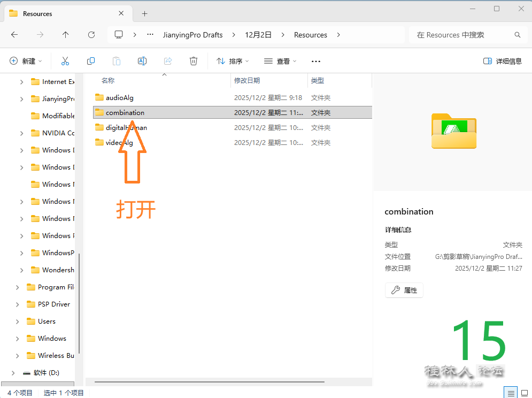Open the 排序 sort dropdown
The image size is (532, 398).
click(x=232, y=61)
